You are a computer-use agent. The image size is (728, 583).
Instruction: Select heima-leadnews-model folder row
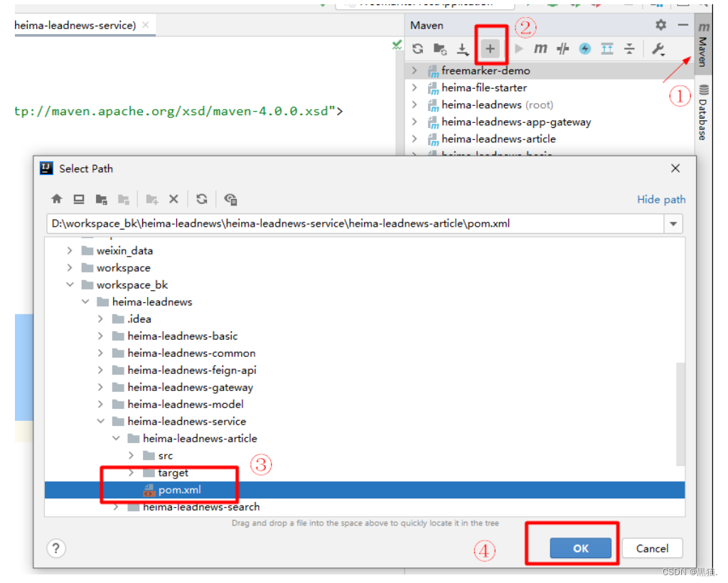coord(365,405)
